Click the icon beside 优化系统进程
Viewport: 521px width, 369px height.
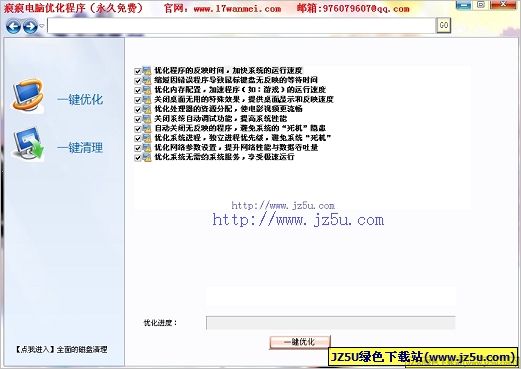[x=147, y=138]
